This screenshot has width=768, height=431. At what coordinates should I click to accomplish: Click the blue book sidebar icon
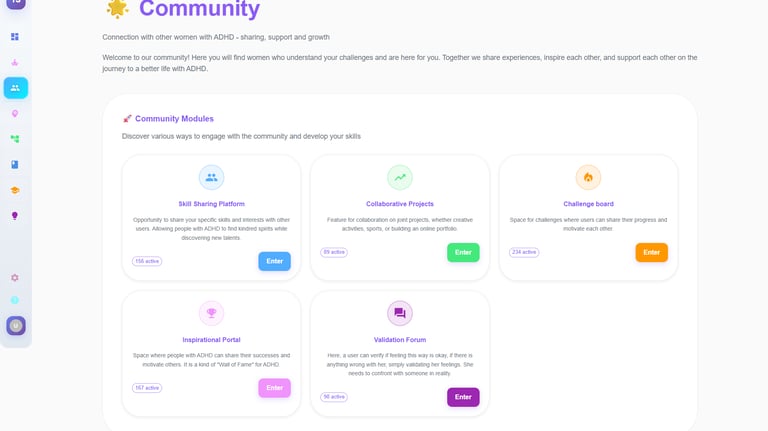[x=15, y=165]
